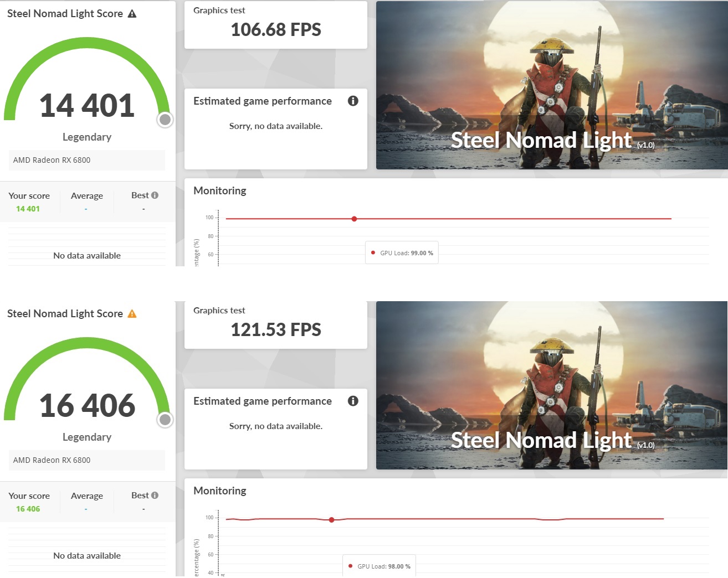The height and width of the screenshot is (578, 728).
Task: Open the Steel Nomad Light thumbnail next to 121.53 FPS
Action: (x=552, y=385)
